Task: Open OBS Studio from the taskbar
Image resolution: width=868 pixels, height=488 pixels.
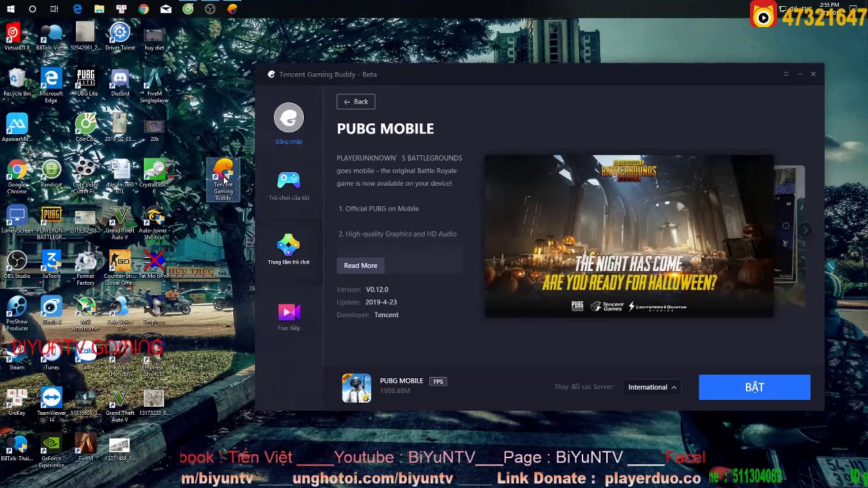Action: pyautogui.click(x=210, y=9)
